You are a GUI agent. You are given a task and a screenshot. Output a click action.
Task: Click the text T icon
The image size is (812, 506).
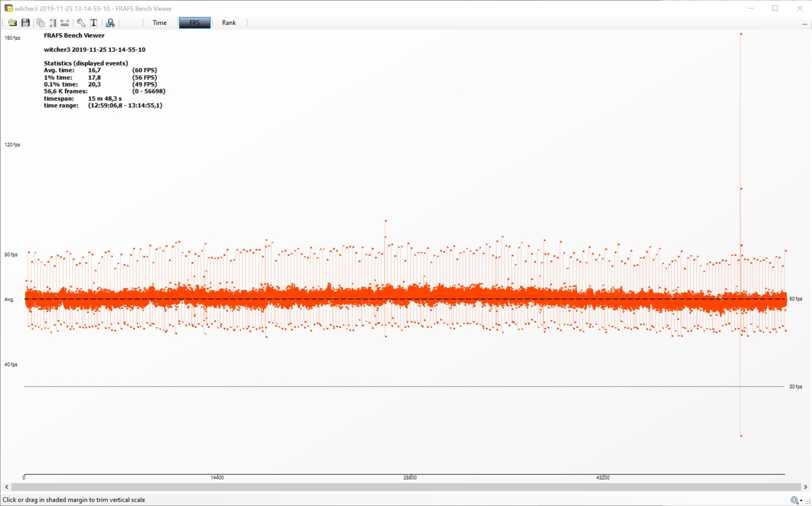[x=94, y=23]
